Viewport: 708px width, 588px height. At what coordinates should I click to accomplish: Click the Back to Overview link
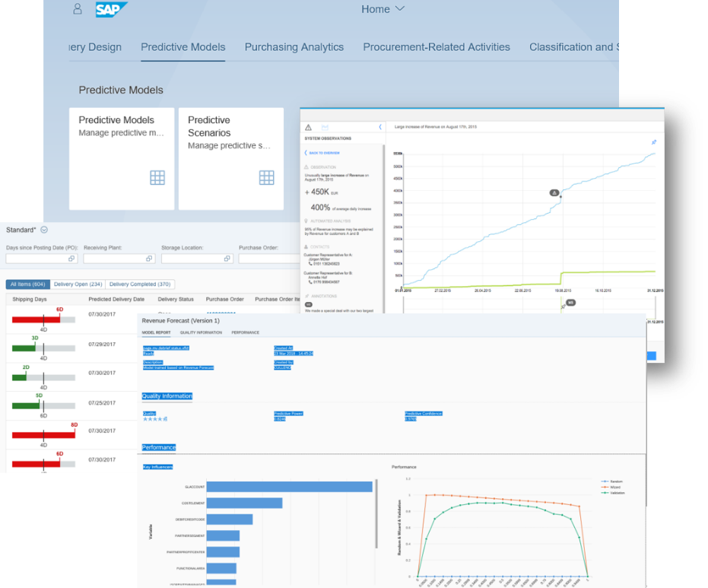(323, 153)
